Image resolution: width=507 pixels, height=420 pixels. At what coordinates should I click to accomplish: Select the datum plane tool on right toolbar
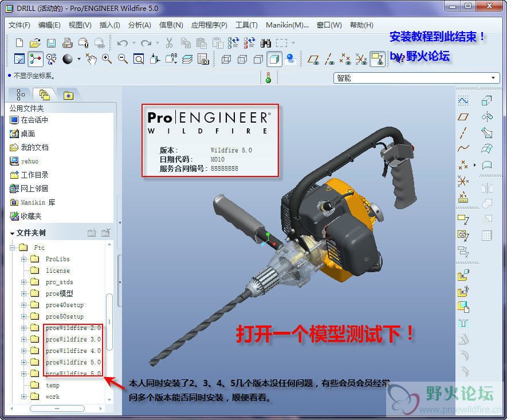coord(463,117)
